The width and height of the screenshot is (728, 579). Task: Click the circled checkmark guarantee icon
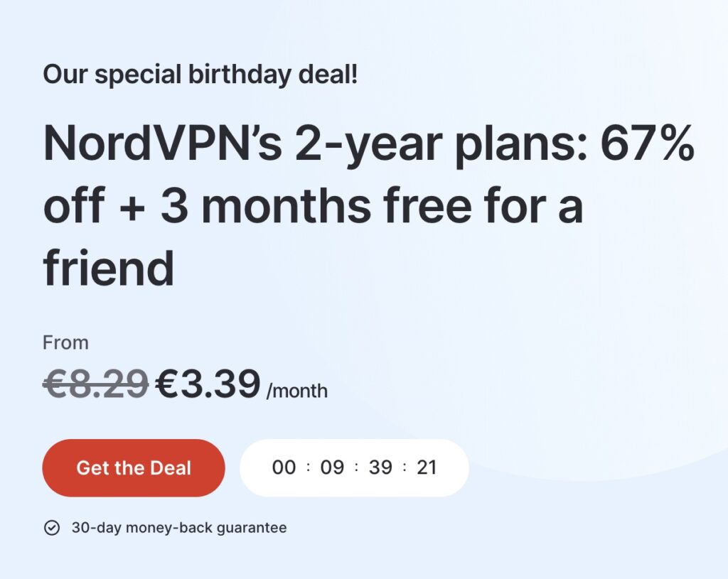click(52, 528)
